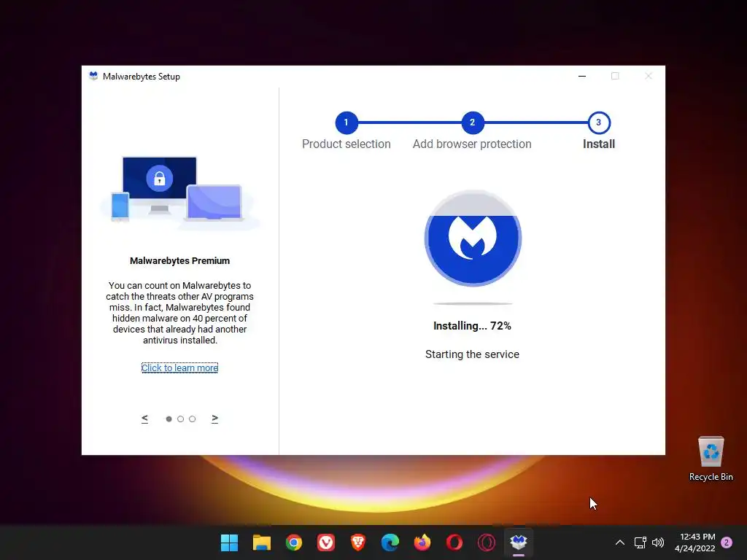Go to the next promo slide arrow
The height and width of the screenshot is (560, 747).
pos(215,419)
